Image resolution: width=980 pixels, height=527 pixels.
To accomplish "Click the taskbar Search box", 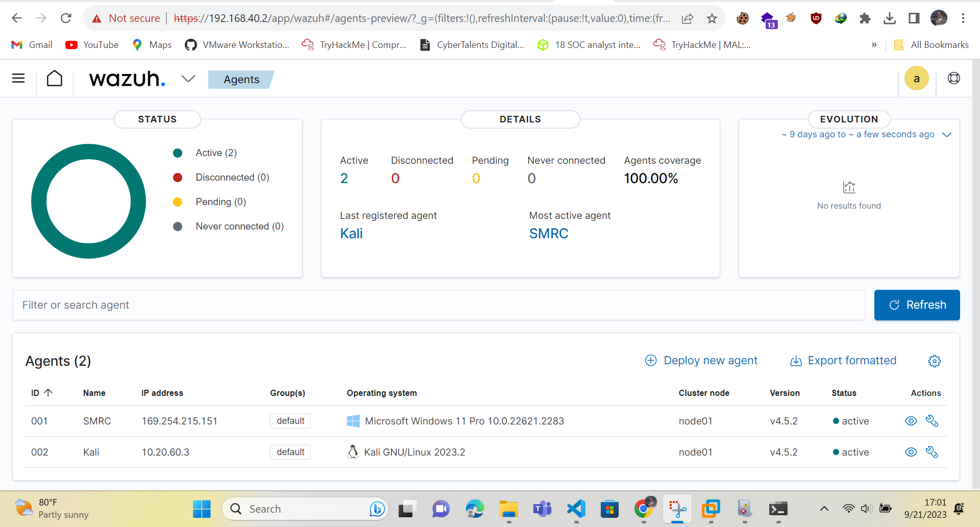I will pyautogui.click(x=305, y=509).
